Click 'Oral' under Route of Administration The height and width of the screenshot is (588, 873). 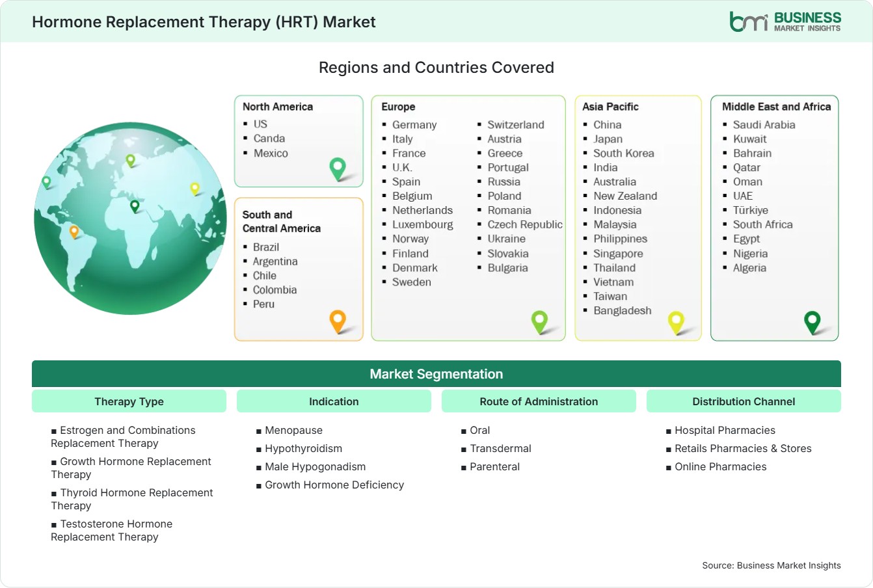pos(480,431)
